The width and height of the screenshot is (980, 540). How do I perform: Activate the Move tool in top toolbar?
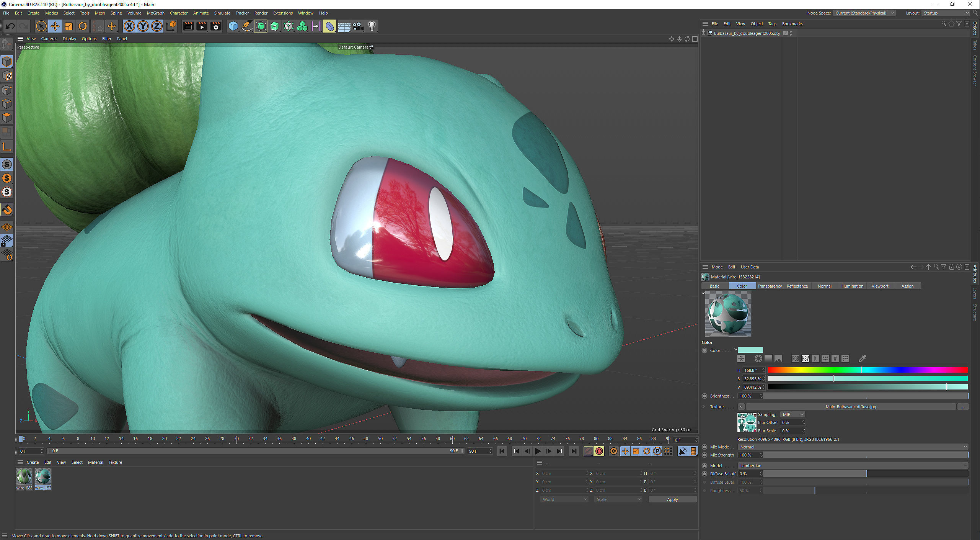[x=55, y=26]
